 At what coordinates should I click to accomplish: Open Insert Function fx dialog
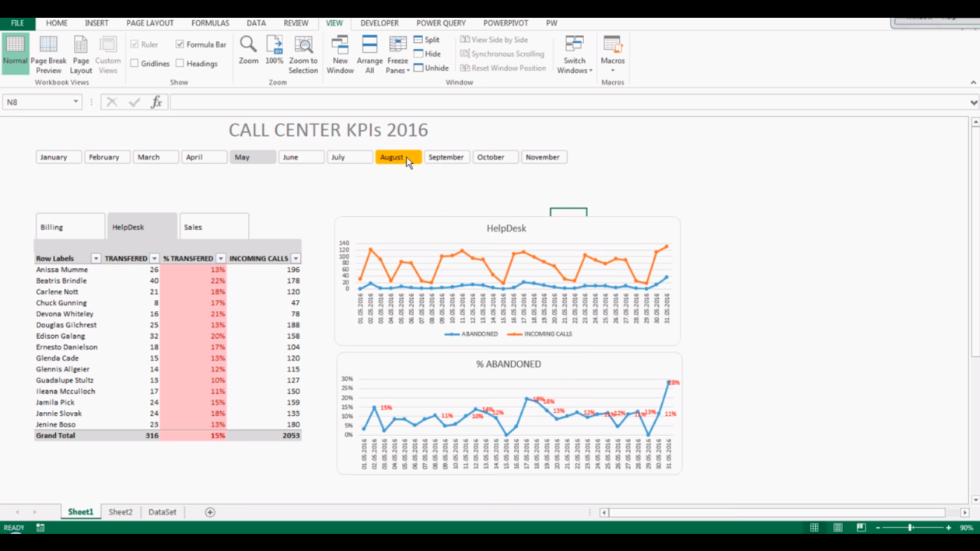[x=156, y=102]
